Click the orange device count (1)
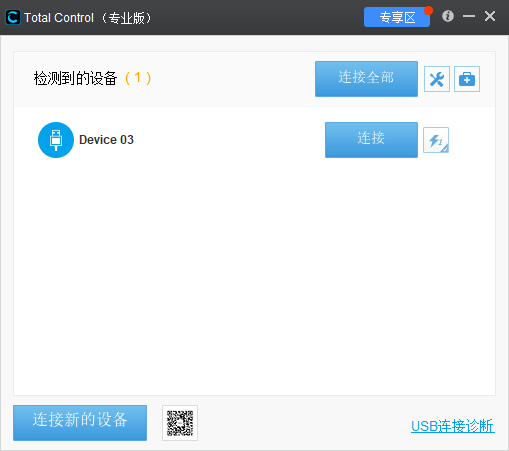The image size is (509, 451). [138, 78]
